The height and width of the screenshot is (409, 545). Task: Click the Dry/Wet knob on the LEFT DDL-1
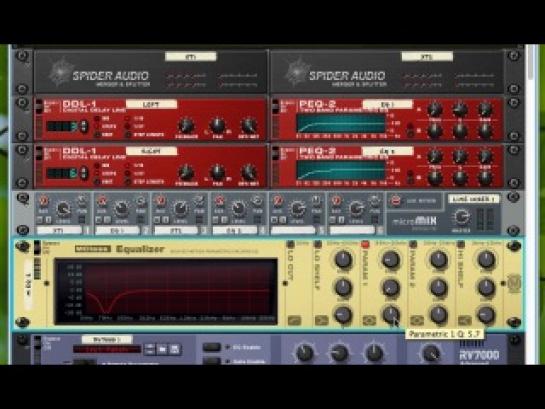click(x=249, y=125)
